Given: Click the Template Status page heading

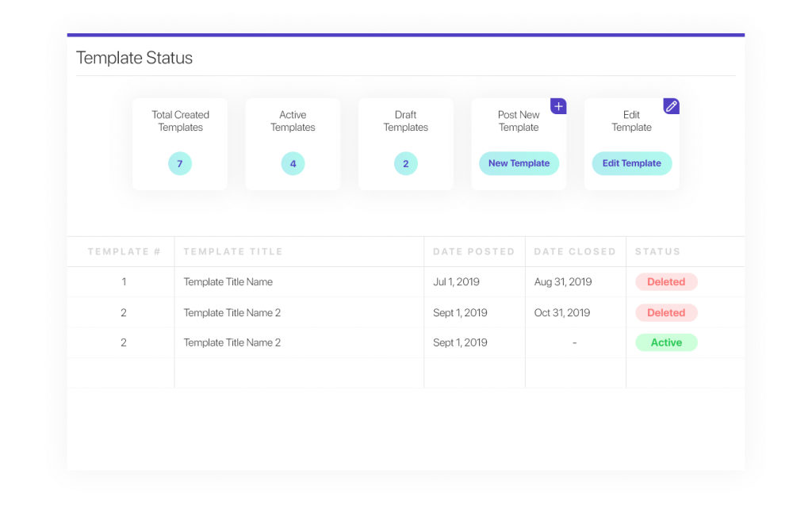Looking at the screenshot, I should [134, 58].
